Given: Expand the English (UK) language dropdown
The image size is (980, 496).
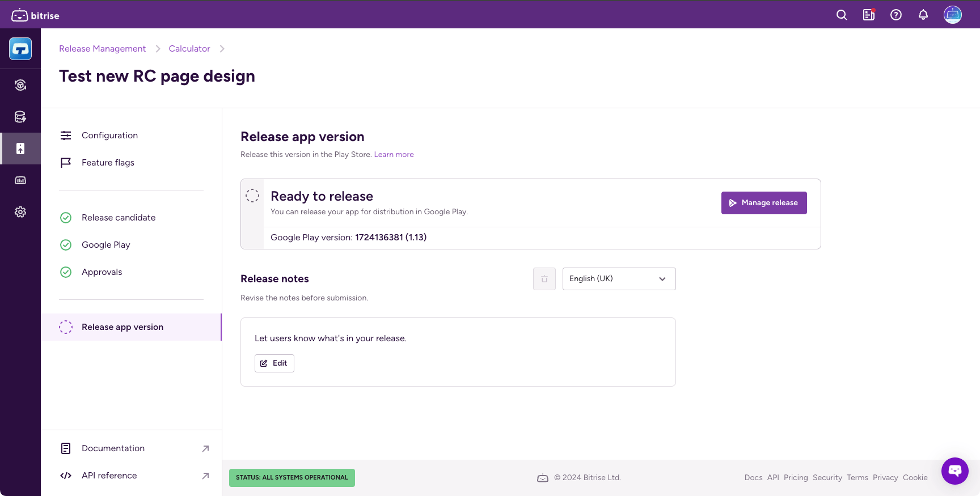Looking at the screenshot, I should (619, 279).
